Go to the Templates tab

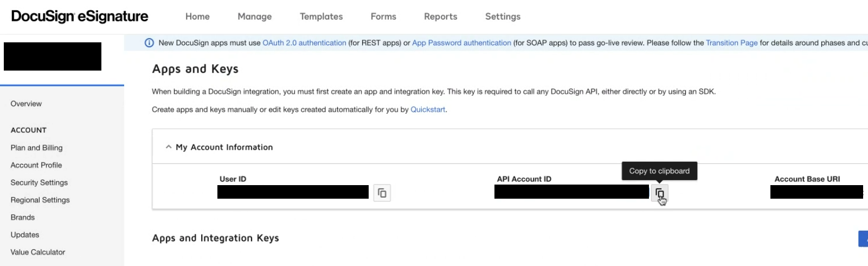tap(321, 17)
